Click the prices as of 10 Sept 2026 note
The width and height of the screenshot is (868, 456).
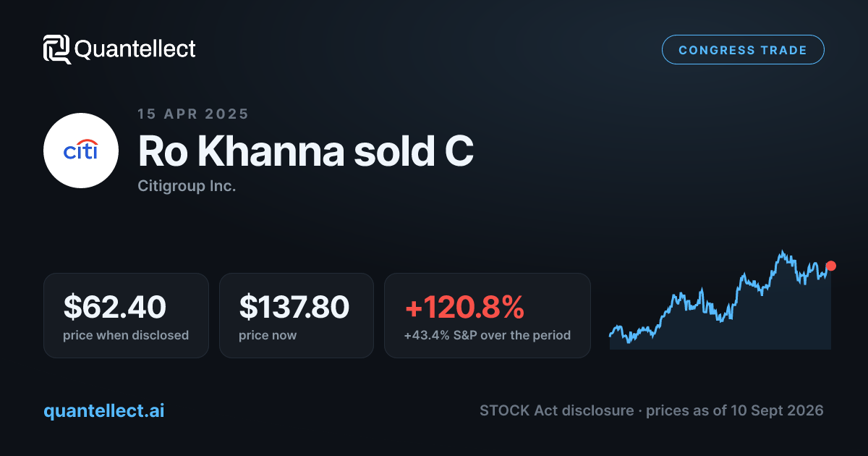point(735,410)
